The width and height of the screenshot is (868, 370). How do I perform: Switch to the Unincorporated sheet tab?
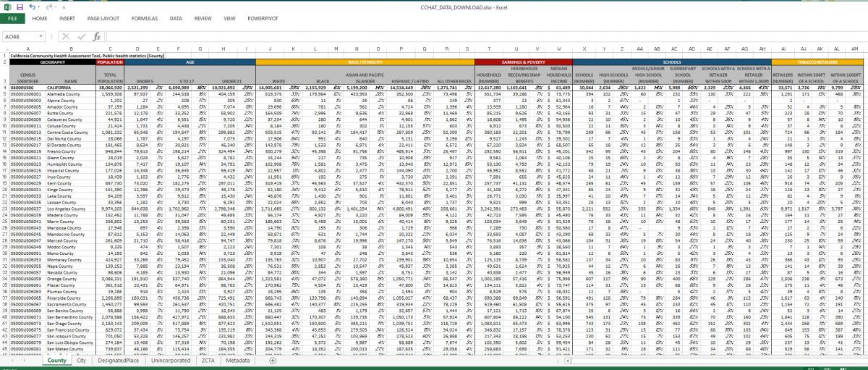171,360
